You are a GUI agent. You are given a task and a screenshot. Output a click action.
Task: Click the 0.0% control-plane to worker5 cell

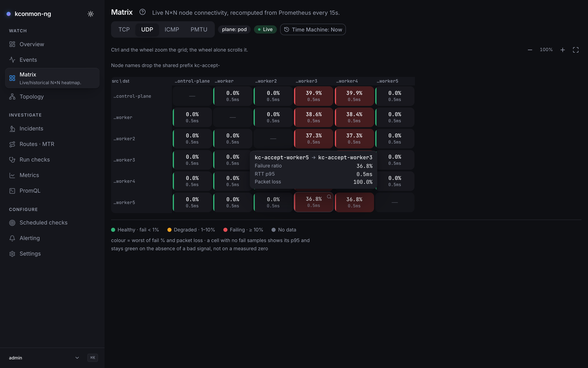coord(395,96)
